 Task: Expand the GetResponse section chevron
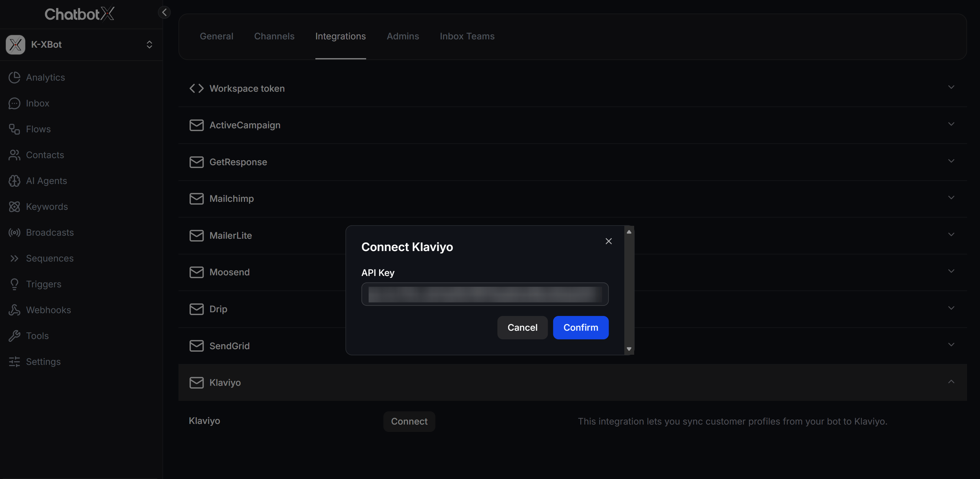tap(951, 161)
